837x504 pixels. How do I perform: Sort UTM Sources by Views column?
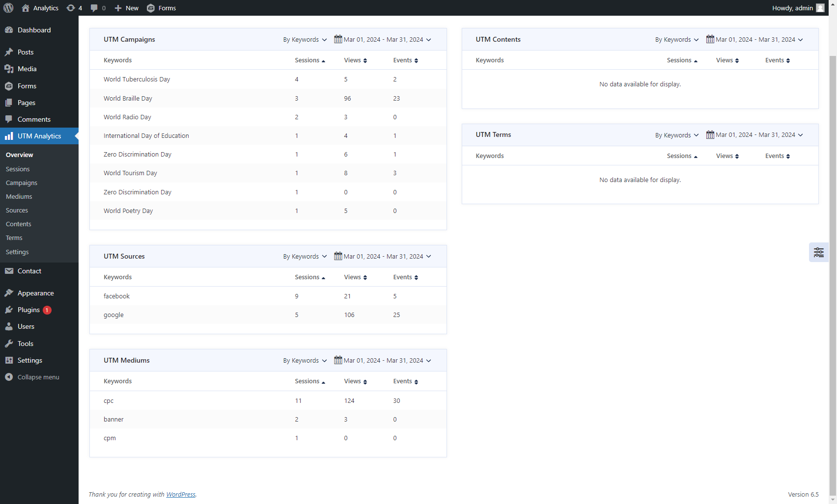(355, 277)
